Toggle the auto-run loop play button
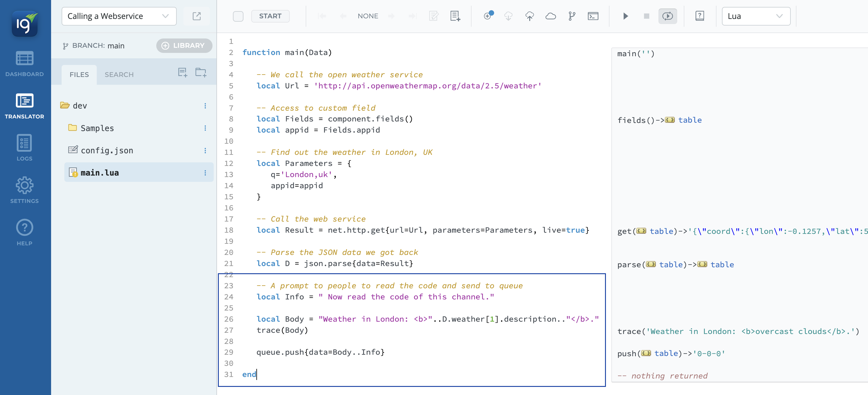868x395 pixels. tap(667, 16)
